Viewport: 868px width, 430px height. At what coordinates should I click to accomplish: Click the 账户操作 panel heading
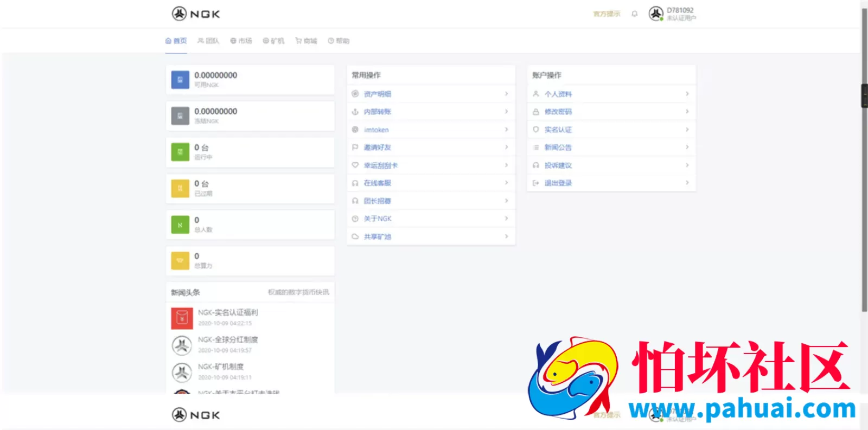(547, 75)
